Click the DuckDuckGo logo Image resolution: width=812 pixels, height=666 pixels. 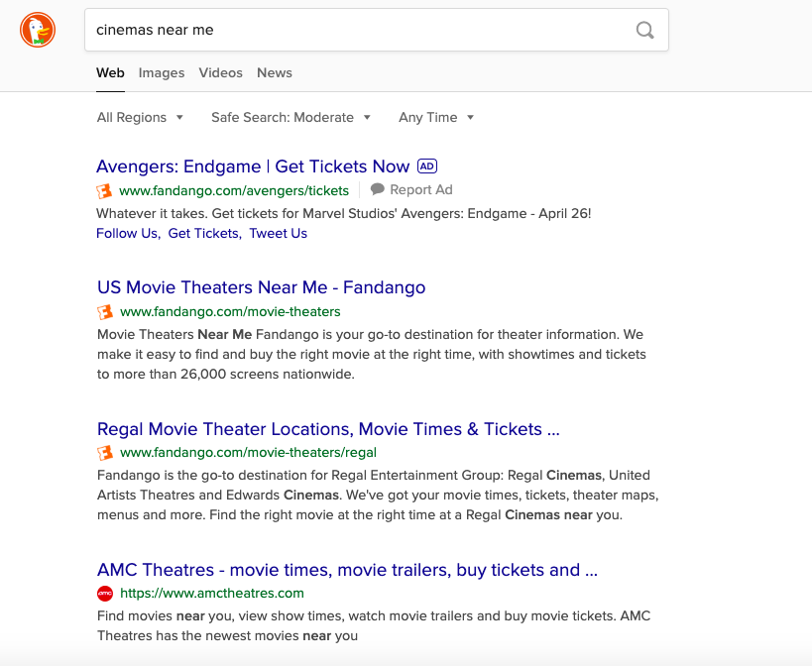click(x=37, y=30)
